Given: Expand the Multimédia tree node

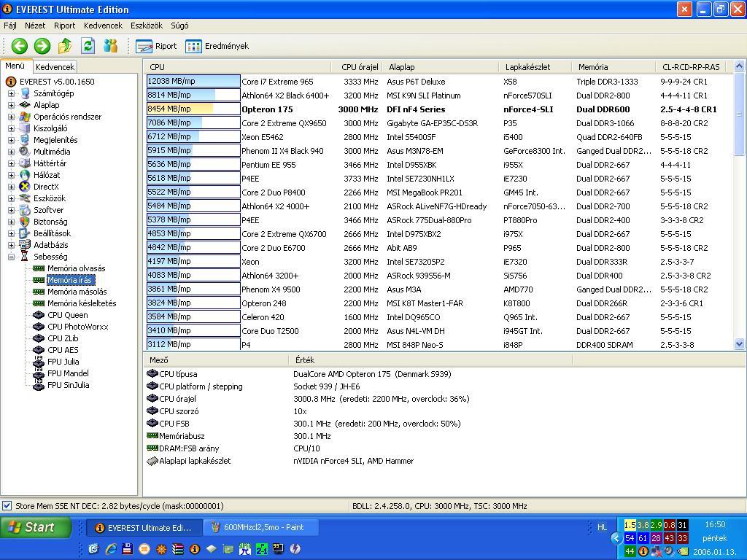Looking at the screenshot, I should click(x=11, y=152).
